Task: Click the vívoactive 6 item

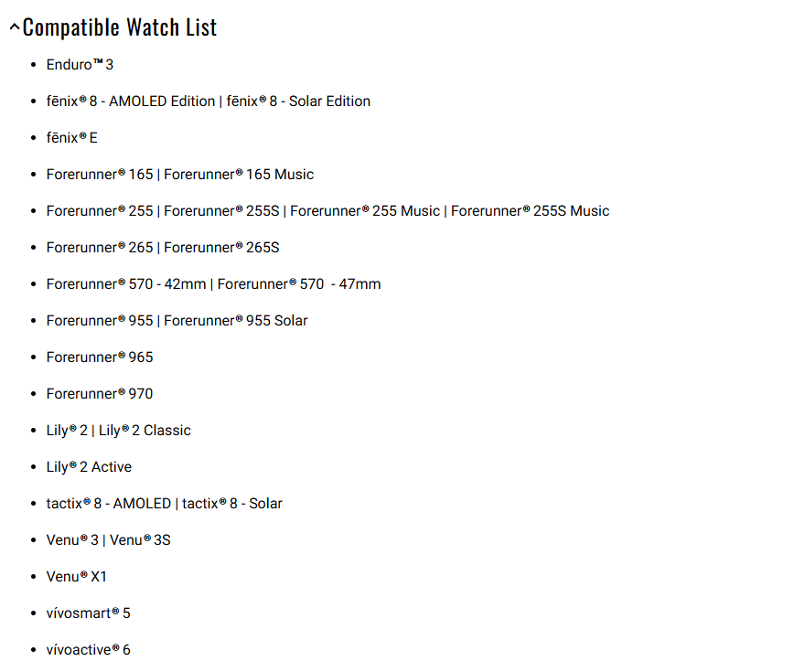Action: (x=89, y=650)
